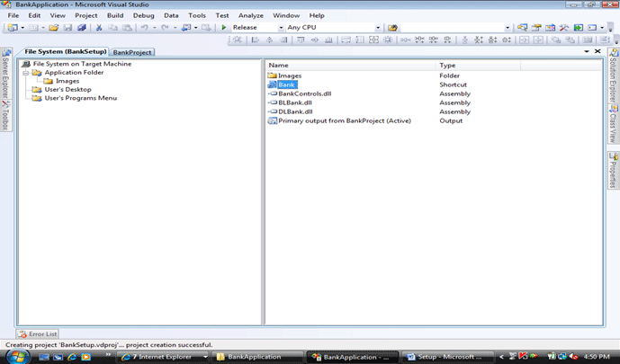Viewport: 620px width, 364px height.
Task: Open the New Project dropdown arrow
Action: pos(22,28)
